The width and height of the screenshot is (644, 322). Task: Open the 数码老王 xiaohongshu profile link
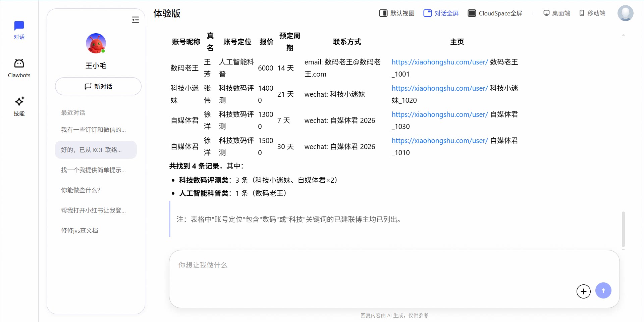click(x=439, y=62)
